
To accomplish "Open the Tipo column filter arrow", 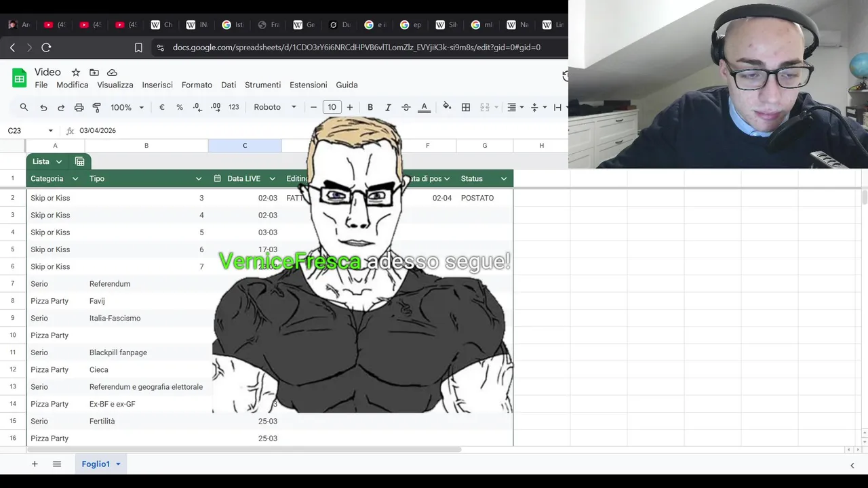I will (199, 179).
